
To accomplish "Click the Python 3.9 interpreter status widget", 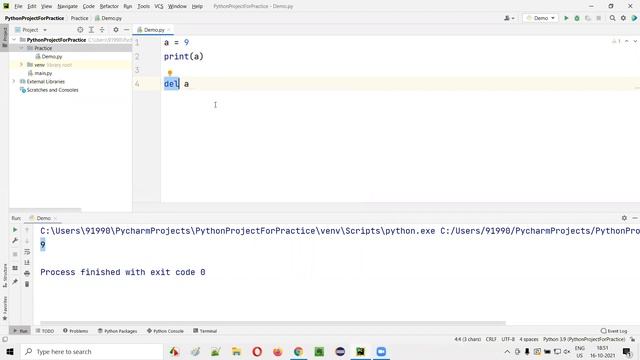I will coord(584,339).
